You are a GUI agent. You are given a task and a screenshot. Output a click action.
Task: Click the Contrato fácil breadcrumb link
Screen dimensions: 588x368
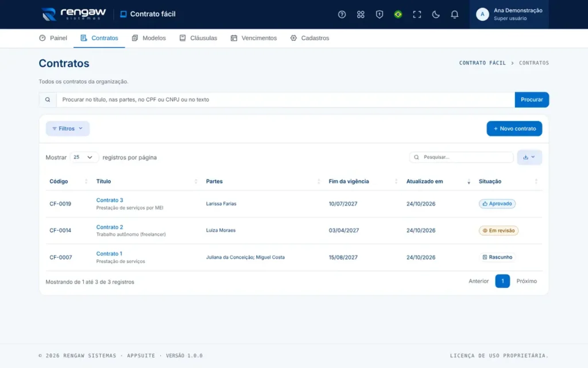click(x=482, y=63)
